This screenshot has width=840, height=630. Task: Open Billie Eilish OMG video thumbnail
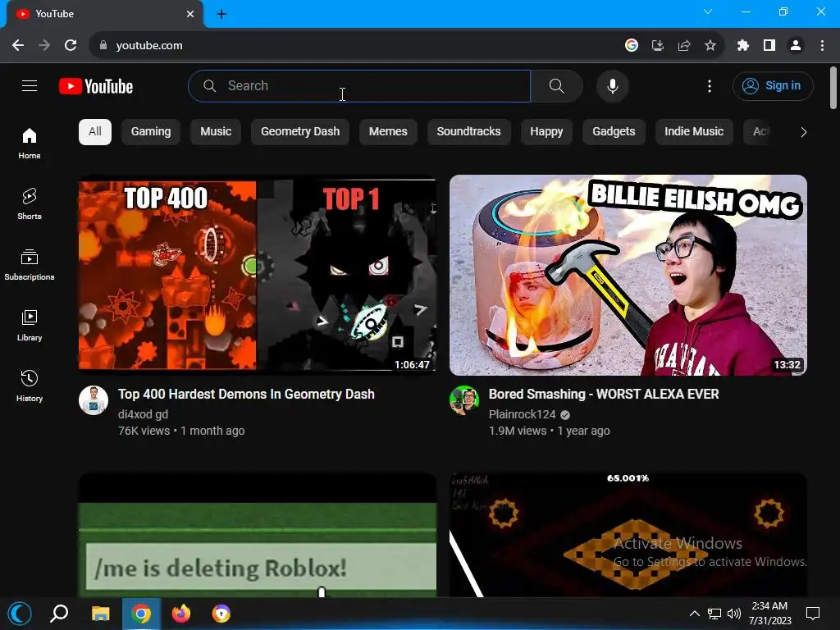click(x=628, y=275)
